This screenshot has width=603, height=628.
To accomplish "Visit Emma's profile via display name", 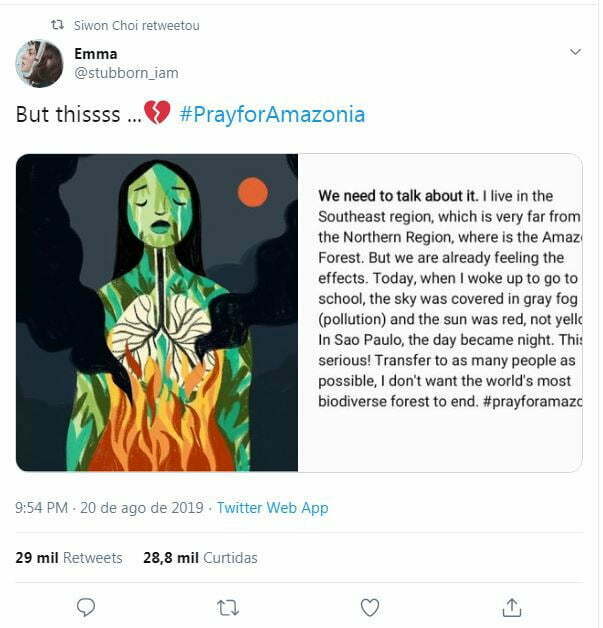I will [95, 53].
